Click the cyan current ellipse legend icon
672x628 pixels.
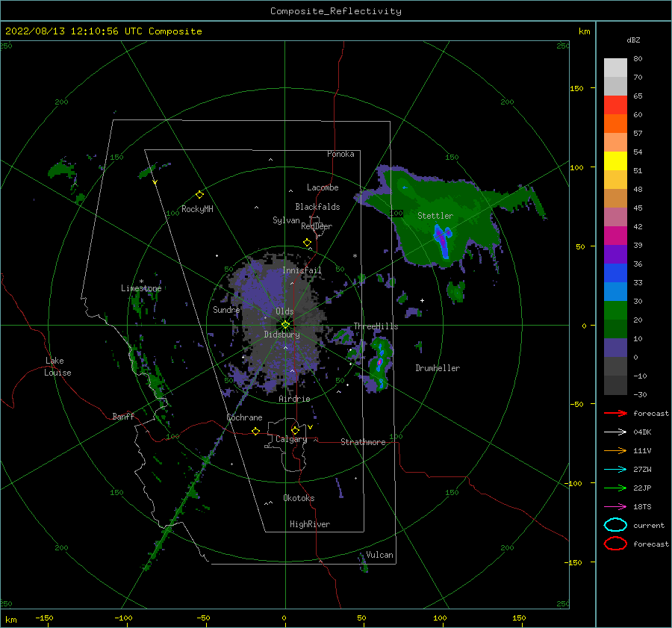pos(615,525)
